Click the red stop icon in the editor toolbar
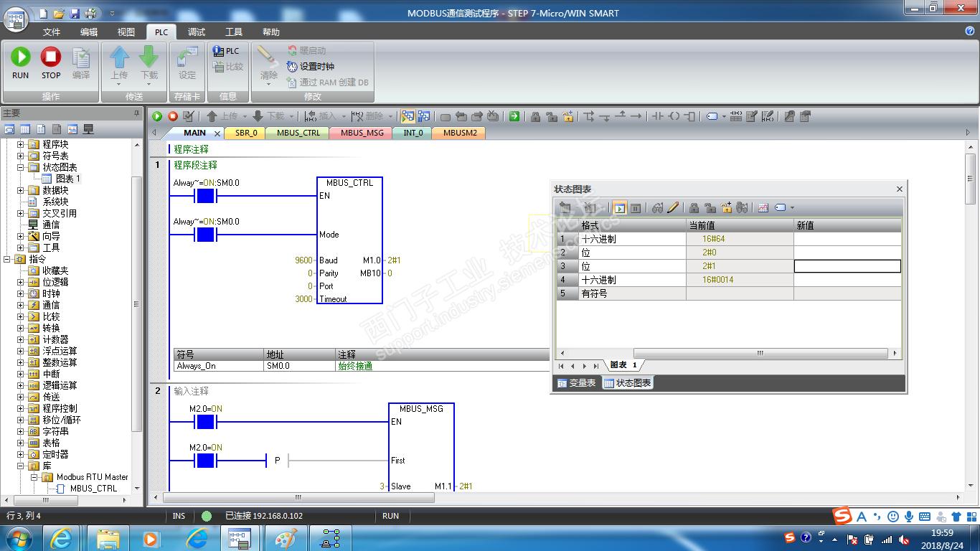980x551 pixels. pos(173,116)
